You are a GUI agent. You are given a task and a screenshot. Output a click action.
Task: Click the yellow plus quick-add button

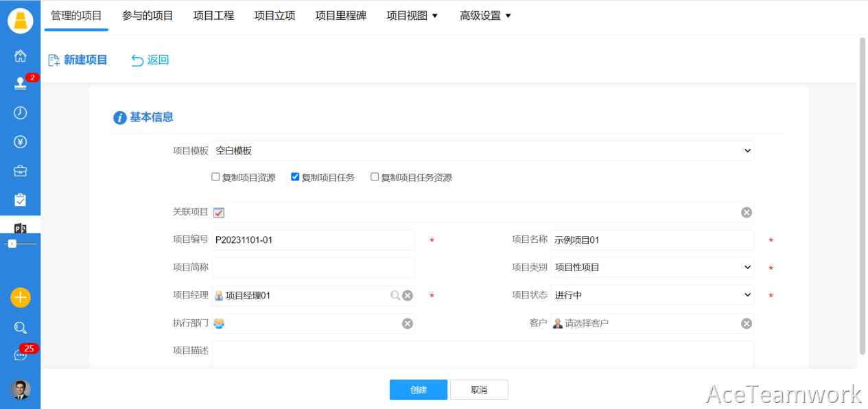pos(20,298)
